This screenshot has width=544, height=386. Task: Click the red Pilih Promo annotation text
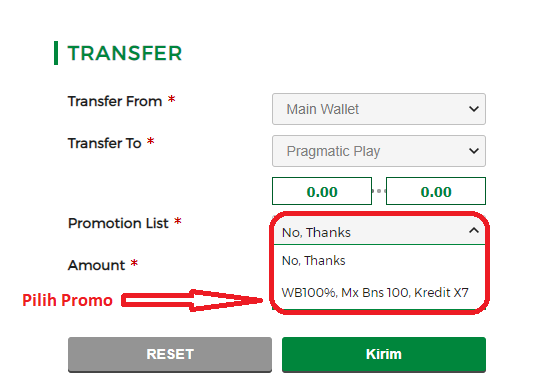(67, 300)
